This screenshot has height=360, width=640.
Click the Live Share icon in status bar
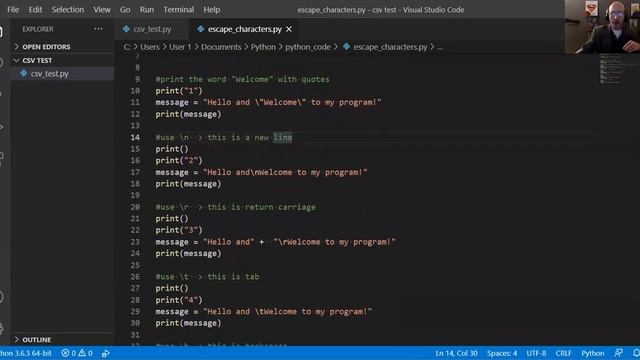(x=106, y=353)
